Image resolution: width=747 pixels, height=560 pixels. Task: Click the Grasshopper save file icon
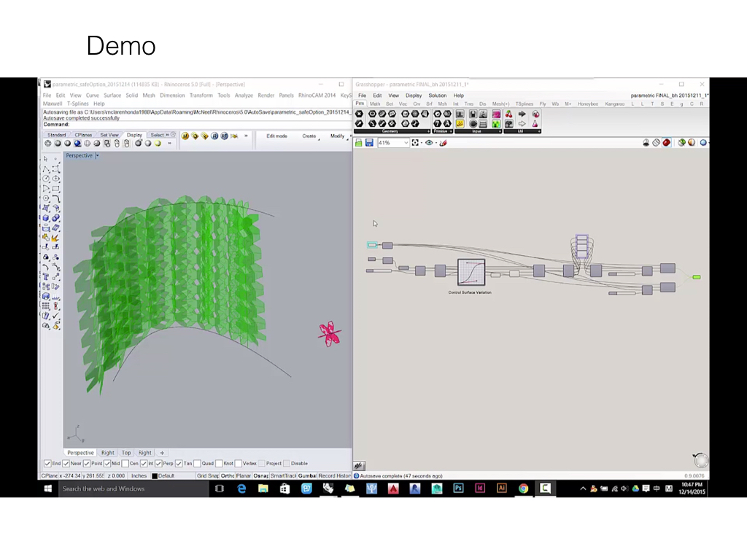(x=369, y=143)
